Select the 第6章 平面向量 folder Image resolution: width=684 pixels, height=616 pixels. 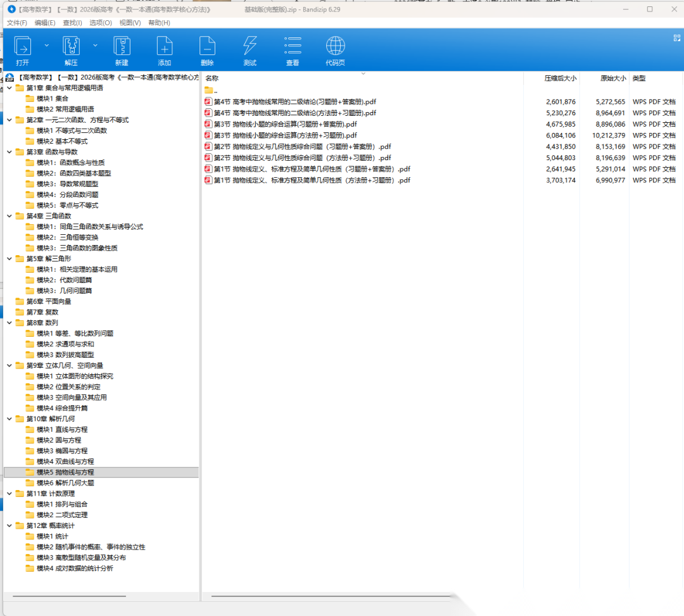coord(49,301)
